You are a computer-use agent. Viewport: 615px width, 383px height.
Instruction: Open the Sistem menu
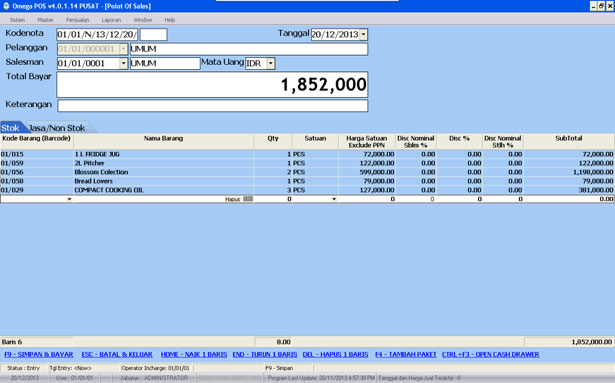17,20
